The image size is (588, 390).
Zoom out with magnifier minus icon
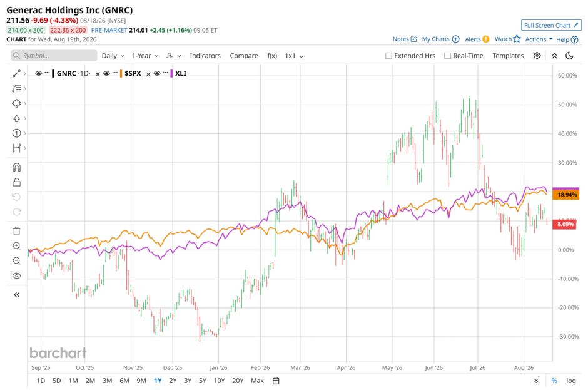16,261
